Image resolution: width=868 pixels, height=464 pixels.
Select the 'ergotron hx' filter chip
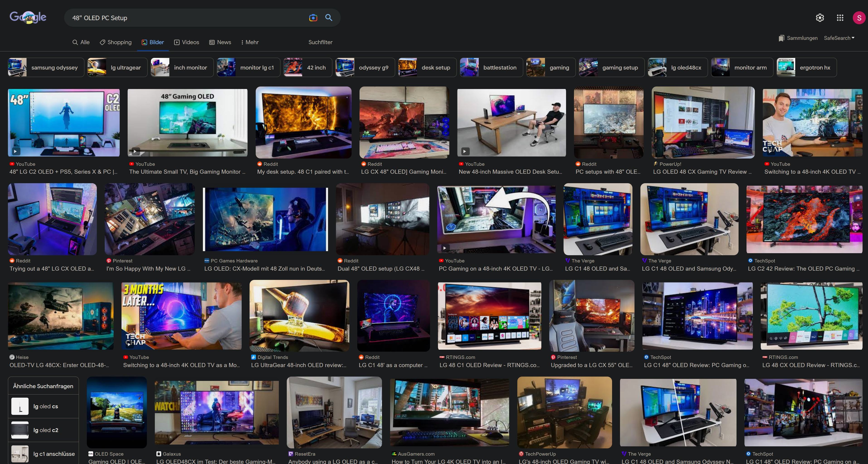coord(807,67)
